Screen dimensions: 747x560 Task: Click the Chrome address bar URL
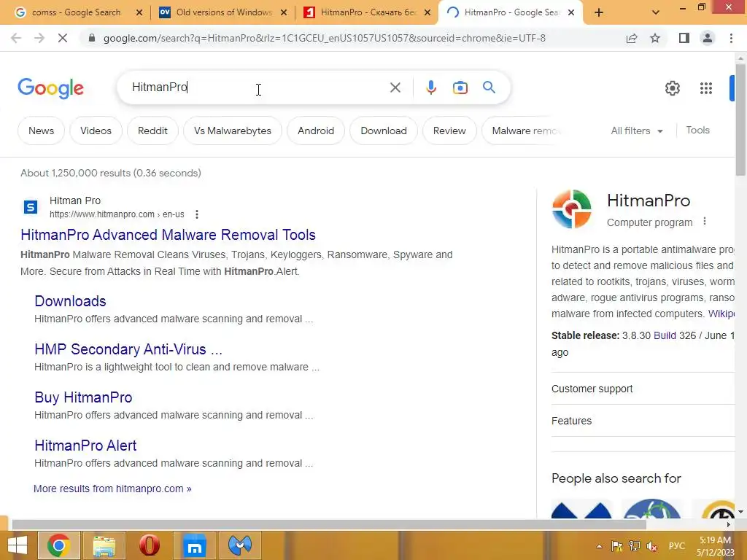324,38
